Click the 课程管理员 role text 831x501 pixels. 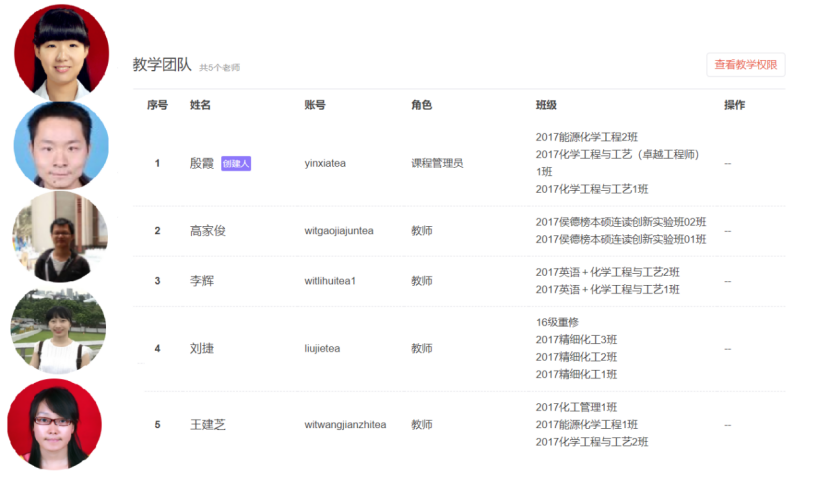pos(437,163)
